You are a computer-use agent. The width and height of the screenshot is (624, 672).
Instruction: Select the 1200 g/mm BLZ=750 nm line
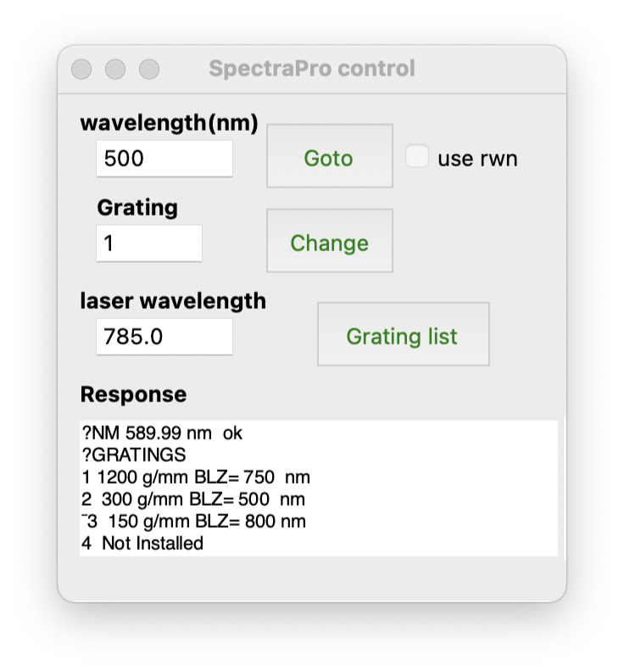[196, 478]
